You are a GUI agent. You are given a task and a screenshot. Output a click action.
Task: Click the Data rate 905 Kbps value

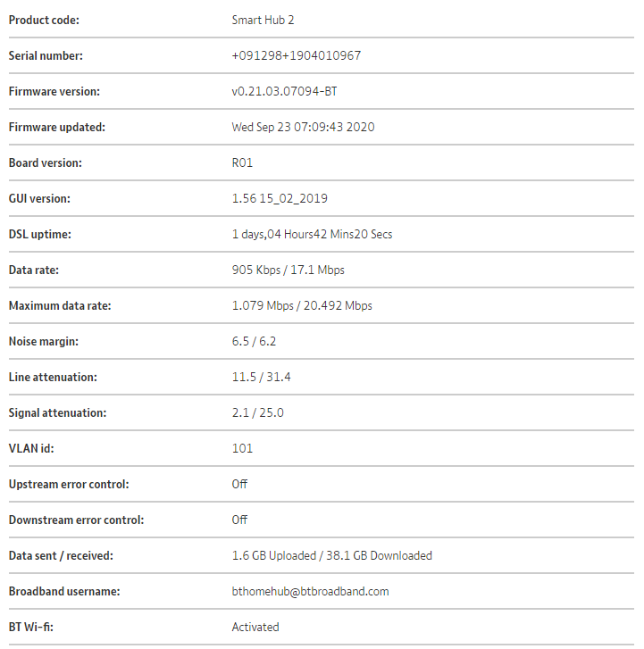click(x=288, y=270)
